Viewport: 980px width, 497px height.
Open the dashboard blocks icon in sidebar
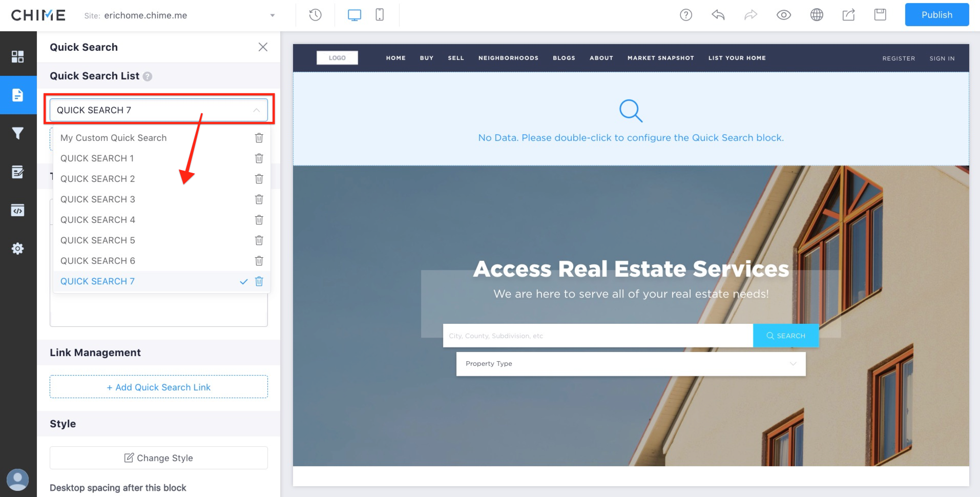[18, 56]
